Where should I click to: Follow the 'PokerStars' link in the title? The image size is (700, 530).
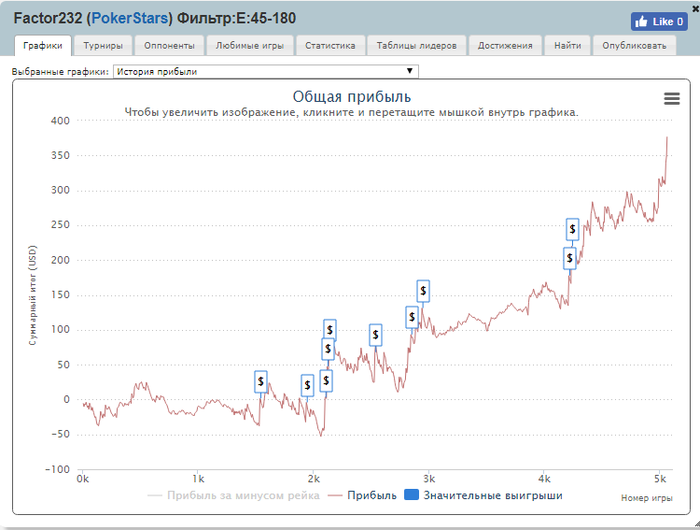(130, 18)
